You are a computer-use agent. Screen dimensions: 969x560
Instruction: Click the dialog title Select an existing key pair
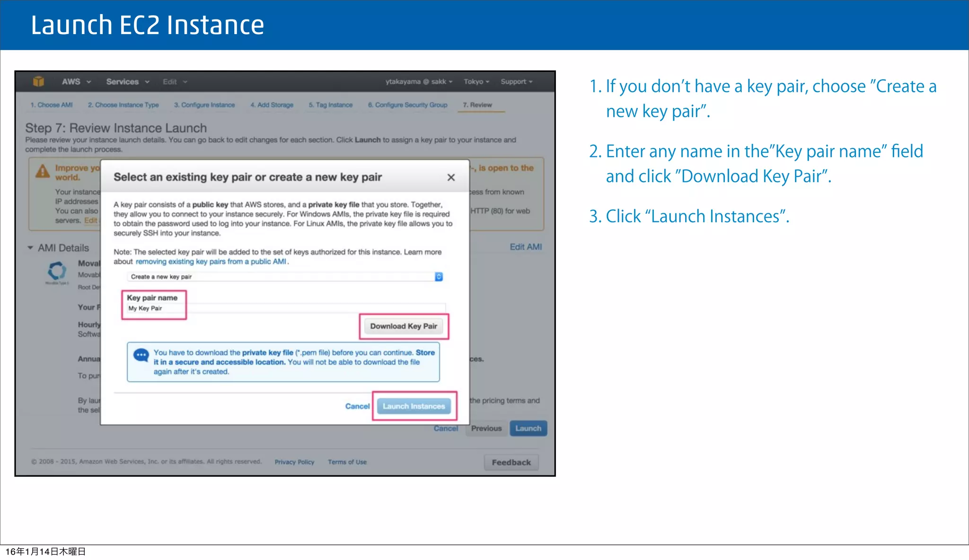pos(247,177)
